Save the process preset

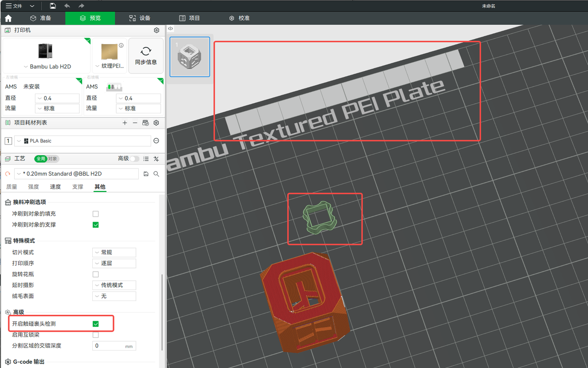pos(146,174)
